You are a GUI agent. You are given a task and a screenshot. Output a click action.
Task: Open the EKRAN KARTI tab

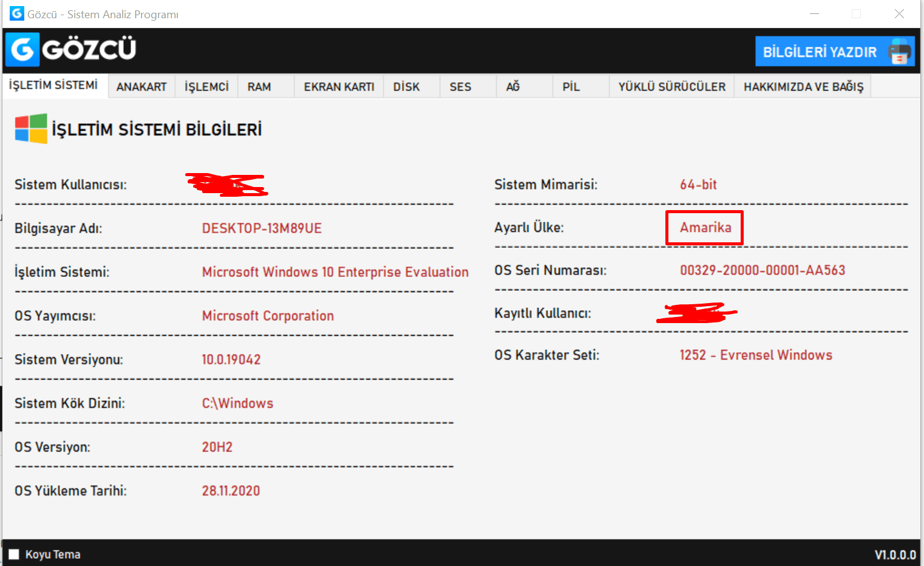(339, 87)
